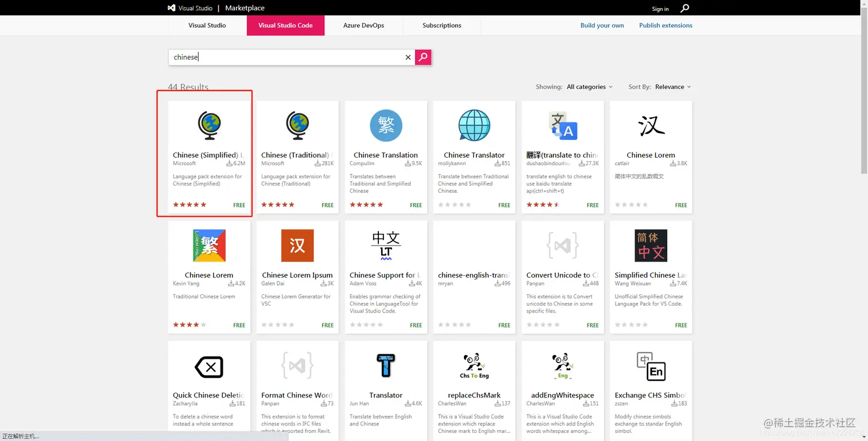
Task: Click 6.2M download count
Action: [235, 163]
